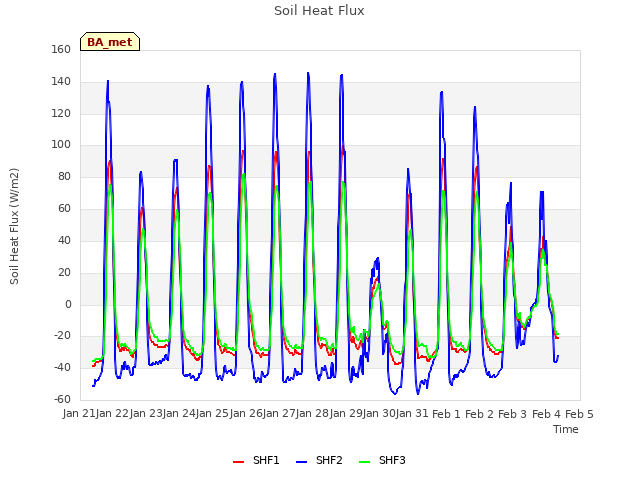This screenshot has width=640, height=480.
Task: Click the Jan 25 x-axis tick label
Action: pyautogui.click(x=212, y=414)
